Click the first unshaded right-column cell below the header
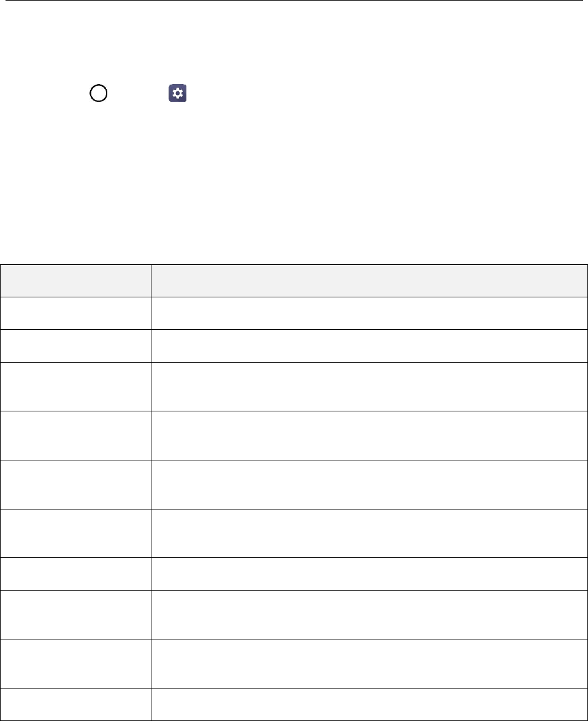This screenshot has width=588, height=721. click(370, 313)
